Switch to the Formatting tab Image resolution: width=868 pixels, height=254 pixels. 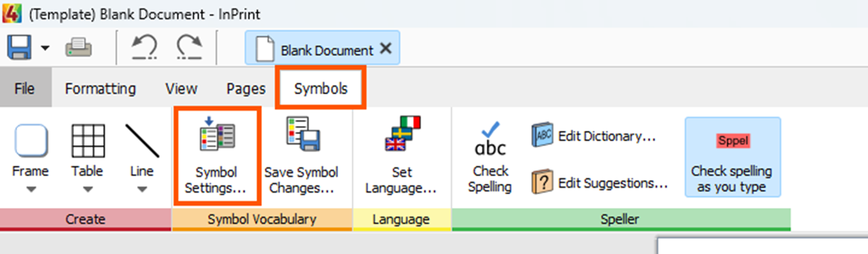click(100, 88)
